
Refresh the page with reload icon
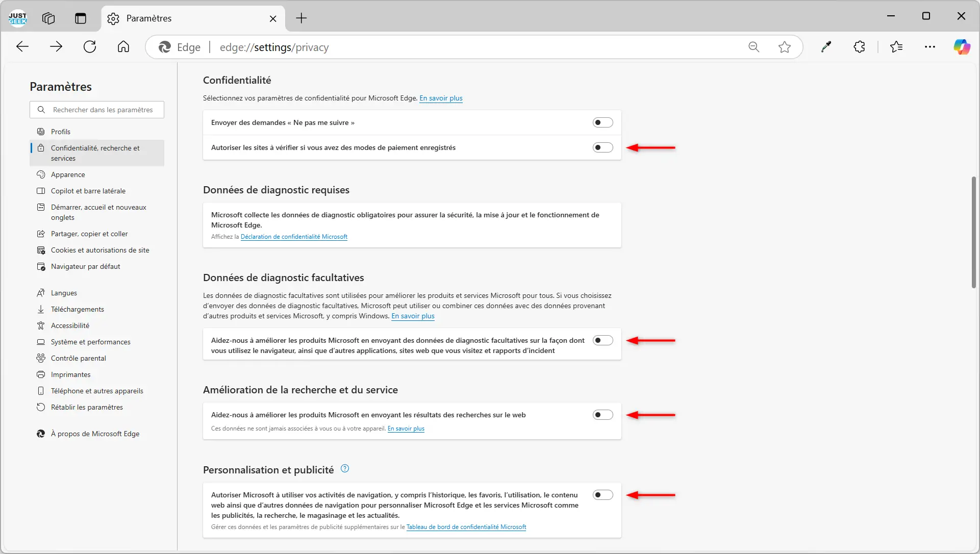[x=90, y=47]
